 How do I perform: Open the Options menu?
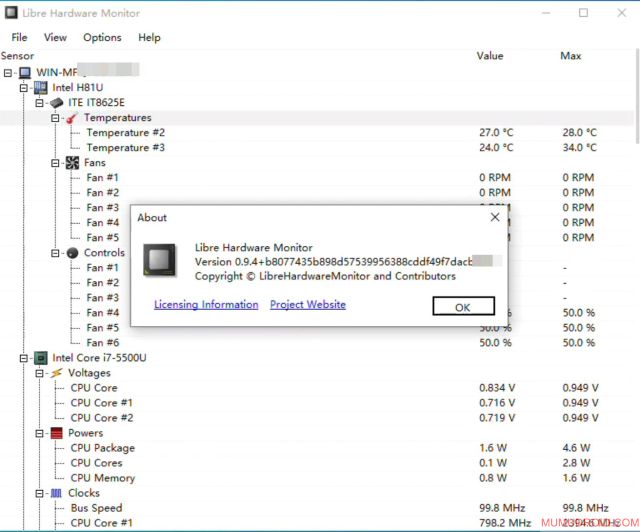tap(102, 38)
